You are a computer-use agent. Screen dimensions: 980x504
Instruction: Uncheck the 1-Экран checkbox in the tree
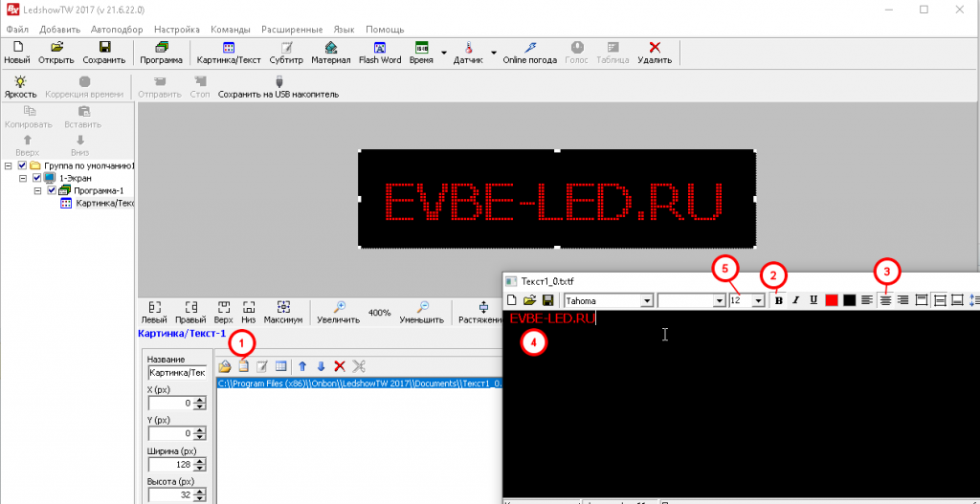point(37,178)
